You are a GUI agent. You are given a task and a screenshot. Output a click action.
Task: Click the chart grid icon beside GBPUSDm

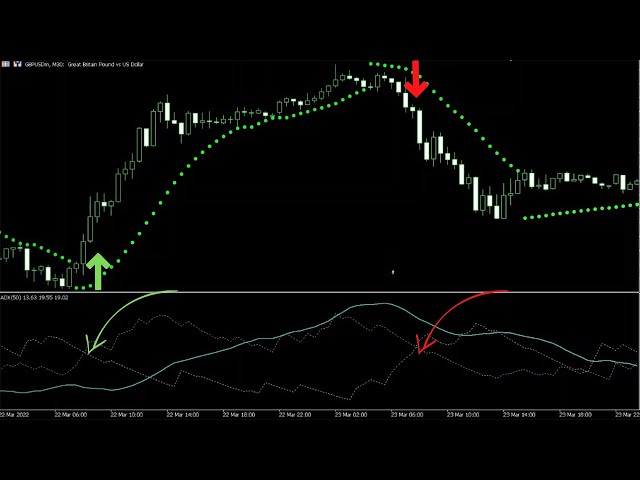click(6, 64)
